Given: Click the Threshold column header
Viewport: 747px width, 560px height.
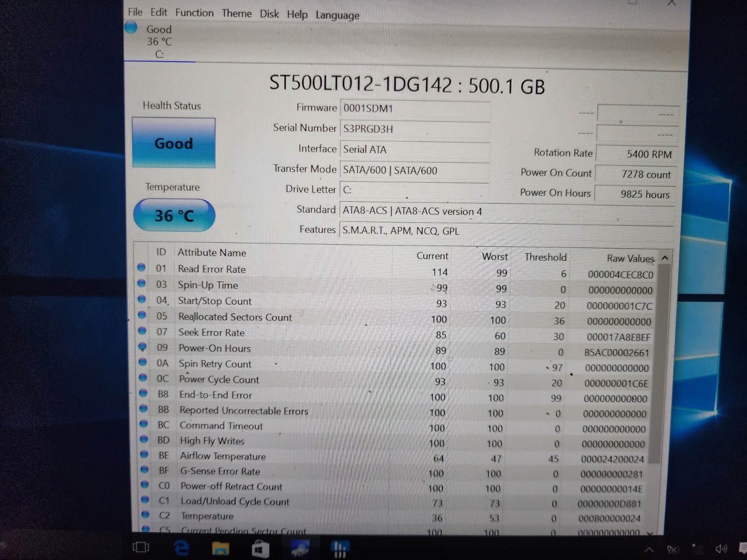Looking at the screenshot, I should (545, 257).
